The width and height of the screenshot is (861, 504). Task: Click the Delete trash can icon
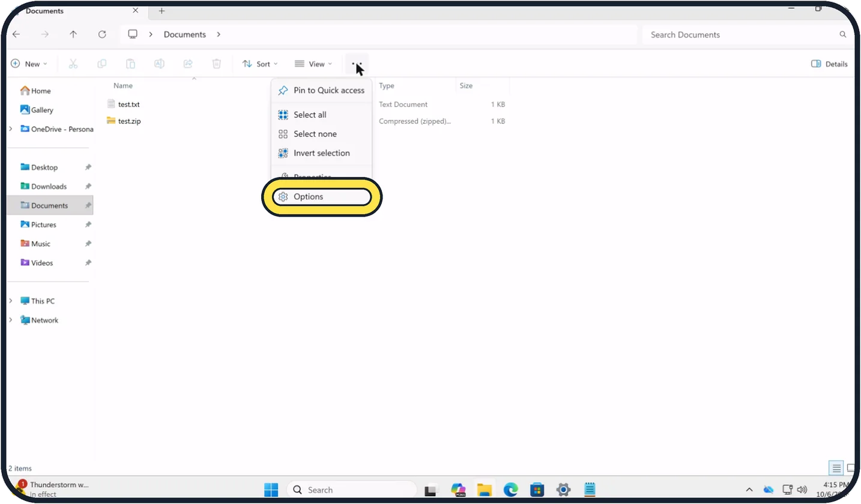pos(217,64)
